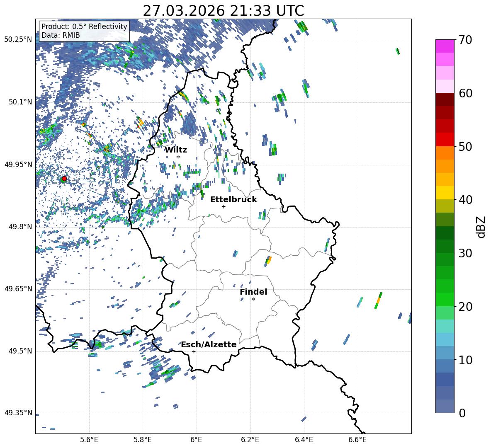Click the 50.25°N latitude label
This screenshot has width=491, height=448.
[x=18, y=40]
